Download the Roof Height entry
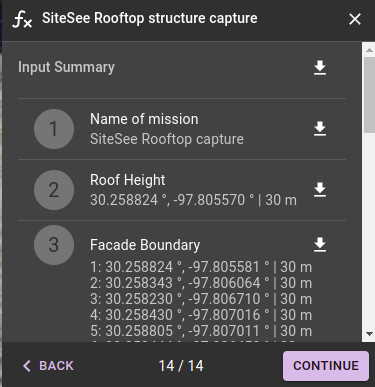The height and width of the screenshot is (387, 375). coord(320,190)
